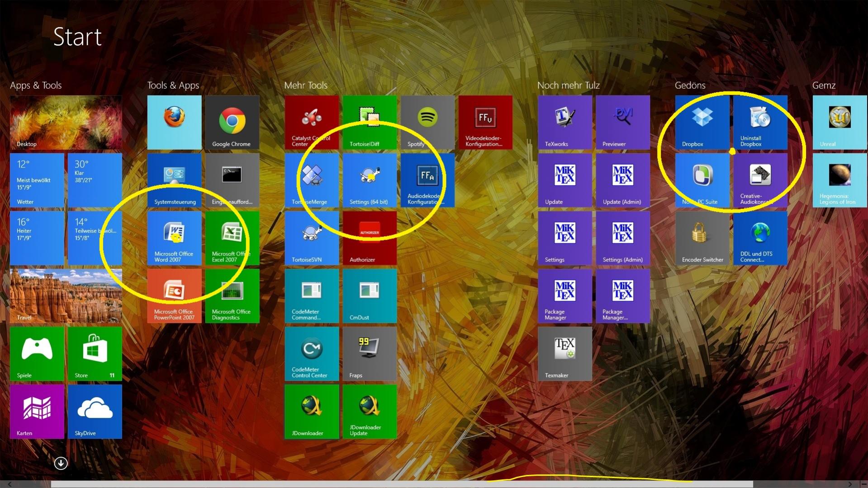Open the Dropbox tile
Image resolution: width=868 pixels, height=488 pixels.
tap(702, 122)
